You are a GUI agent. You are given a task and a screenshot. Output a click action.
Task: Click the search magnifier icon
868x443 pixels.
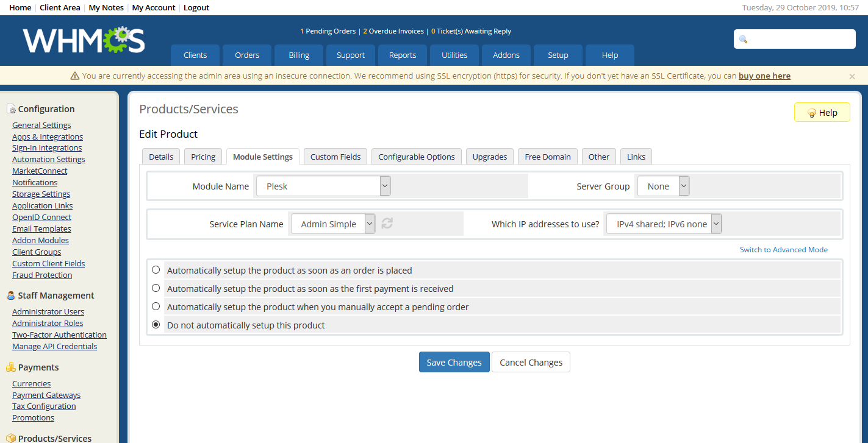point(743,39)
